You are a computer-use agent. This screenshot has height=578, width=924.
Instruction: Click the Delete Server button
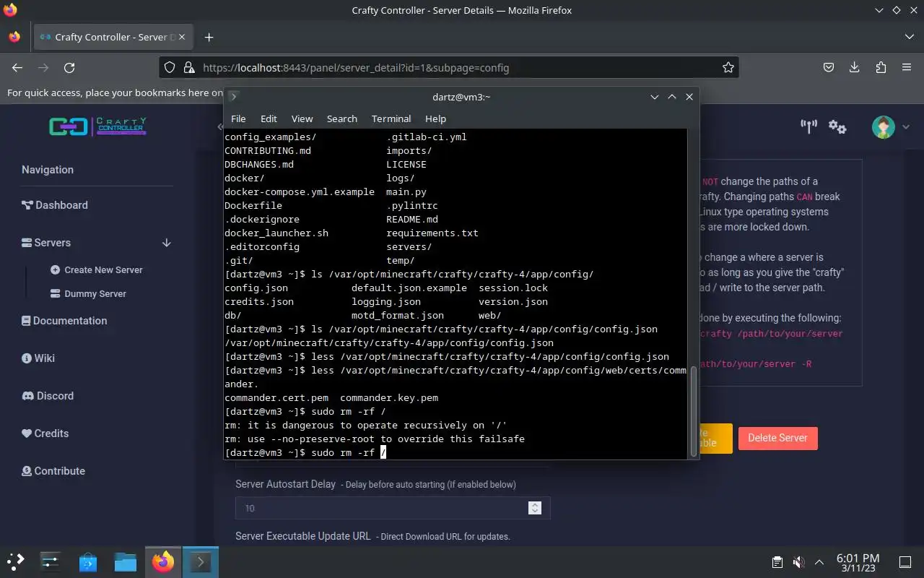(777, 438)
